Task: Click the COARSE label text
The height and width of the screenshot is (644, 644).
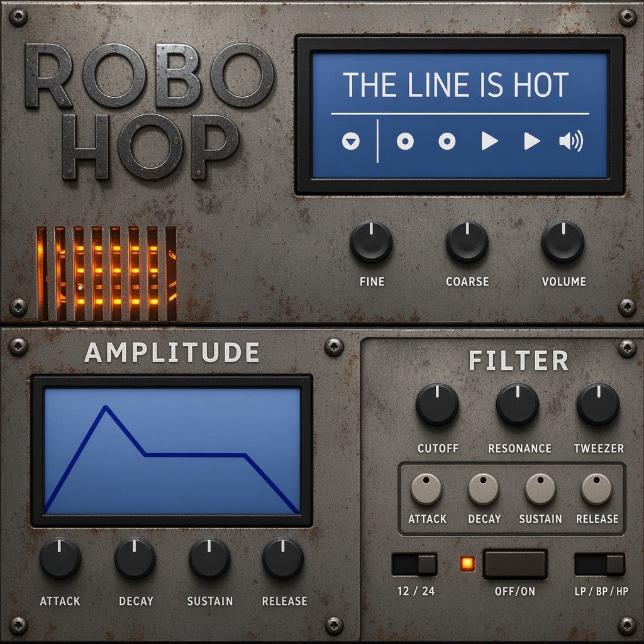Action: (x=467, y=282)
